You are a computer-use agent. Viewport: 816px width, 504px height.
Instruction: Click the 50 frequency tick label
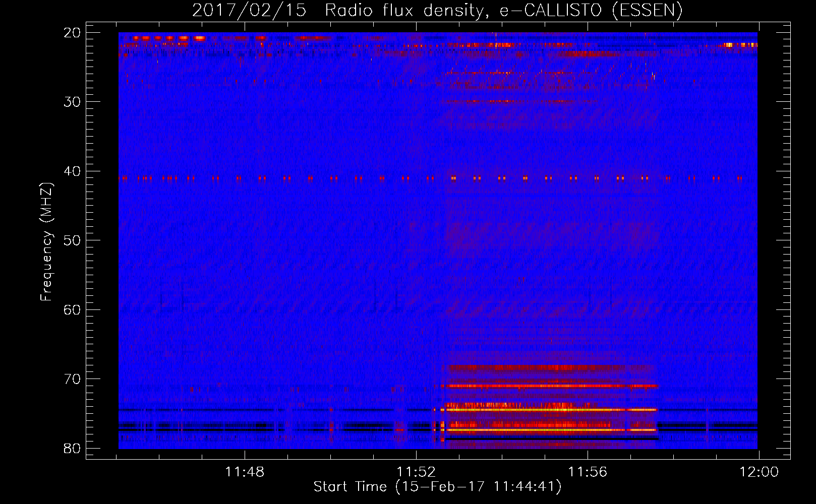(x=72, y=240)
